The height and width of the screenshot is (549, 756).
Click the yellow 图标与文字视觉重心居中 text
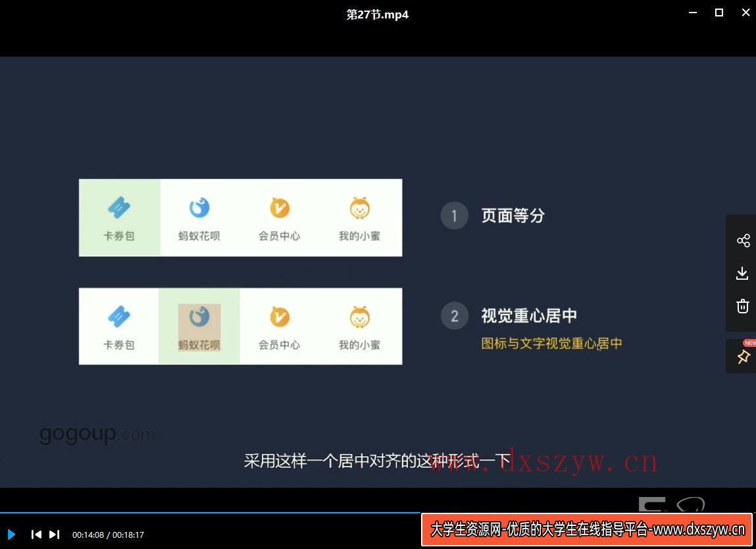coord(551,344)
